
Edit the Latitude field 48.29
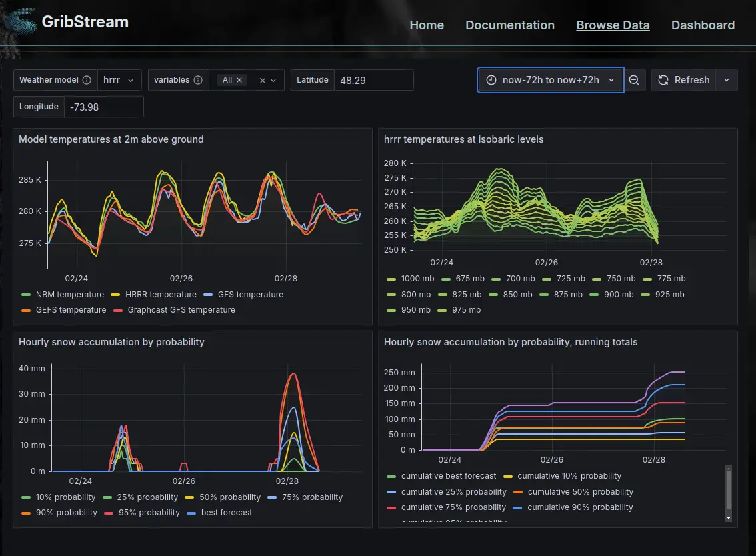click(373, 80)
